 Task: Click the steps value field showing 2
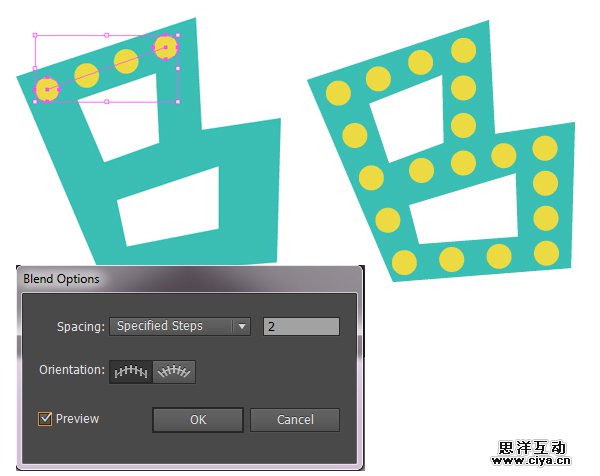point(301,326)
